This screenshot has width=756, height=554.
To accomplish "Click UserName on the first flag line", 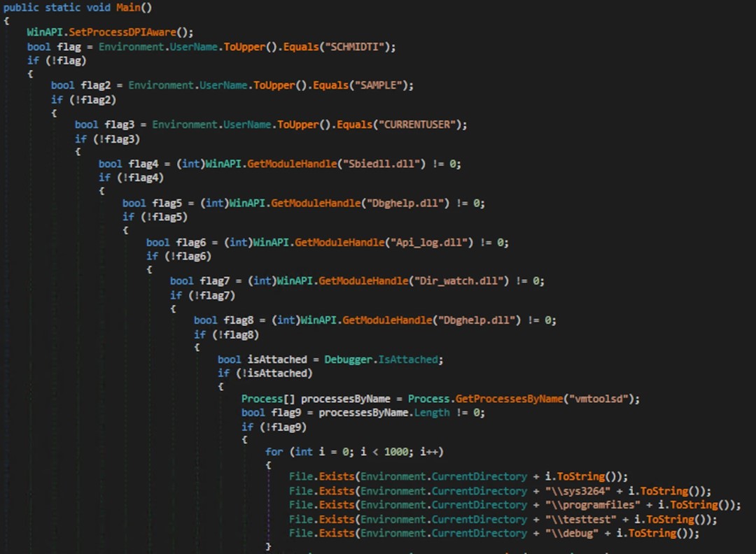I will pos(193,47).
